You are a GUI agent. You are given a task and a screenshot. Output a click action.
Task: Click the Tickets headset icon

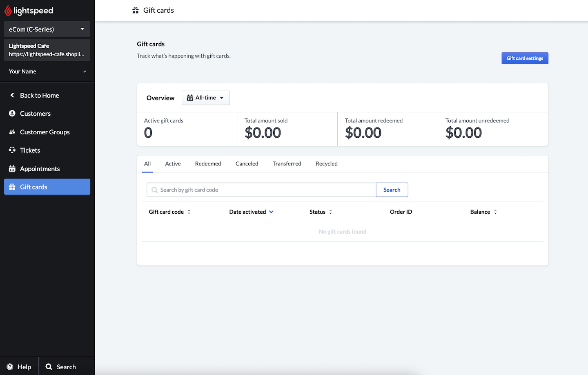(12, 150)
